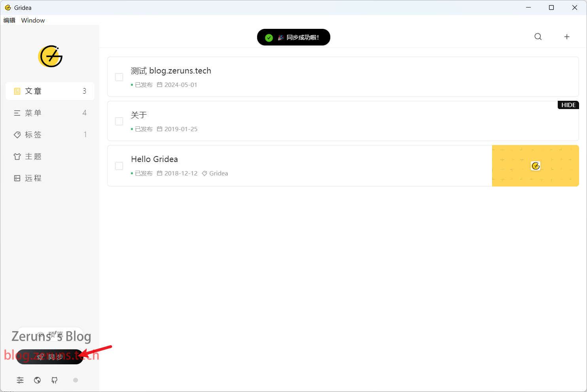The width and height of the screenshot is (587, 392).
Task: Open the 编辑 menu in menu bar
Action: [x=9, y=20]
